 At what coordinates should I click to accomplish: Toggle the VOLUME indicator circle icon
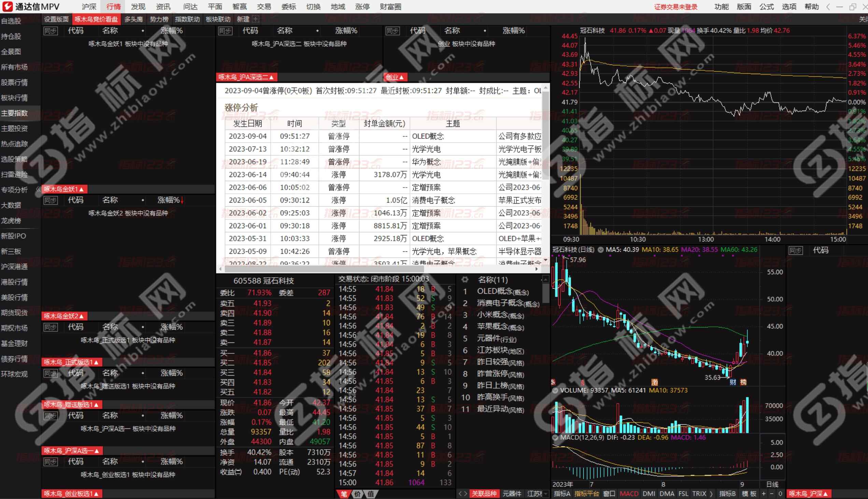(x=555, y=390)
